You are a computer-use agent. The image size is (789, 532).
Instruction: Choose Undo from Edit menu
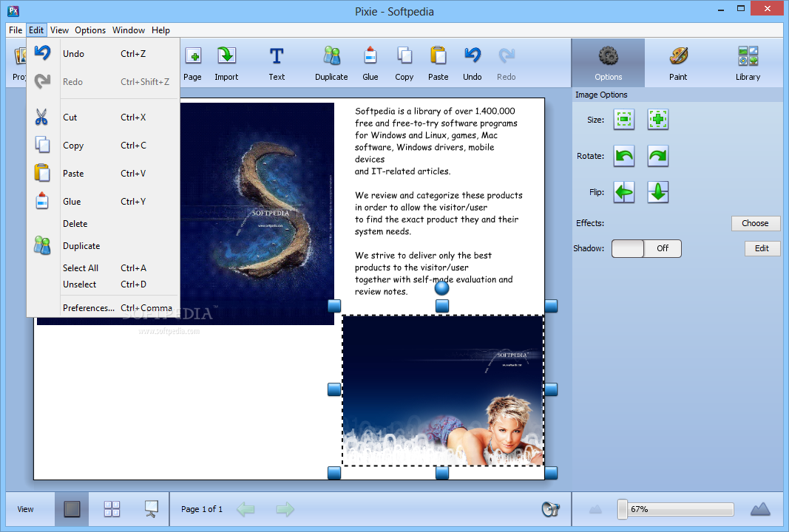pos(103,54)
